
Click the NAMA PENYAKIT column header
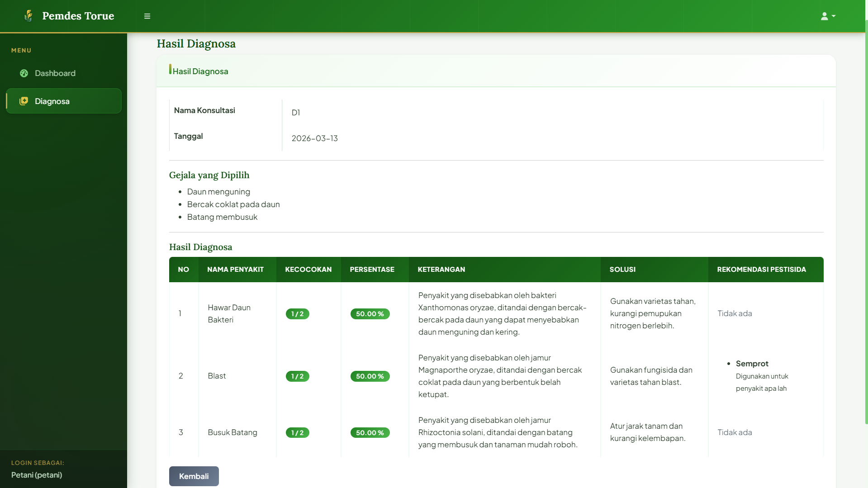[x=235, y=270]
